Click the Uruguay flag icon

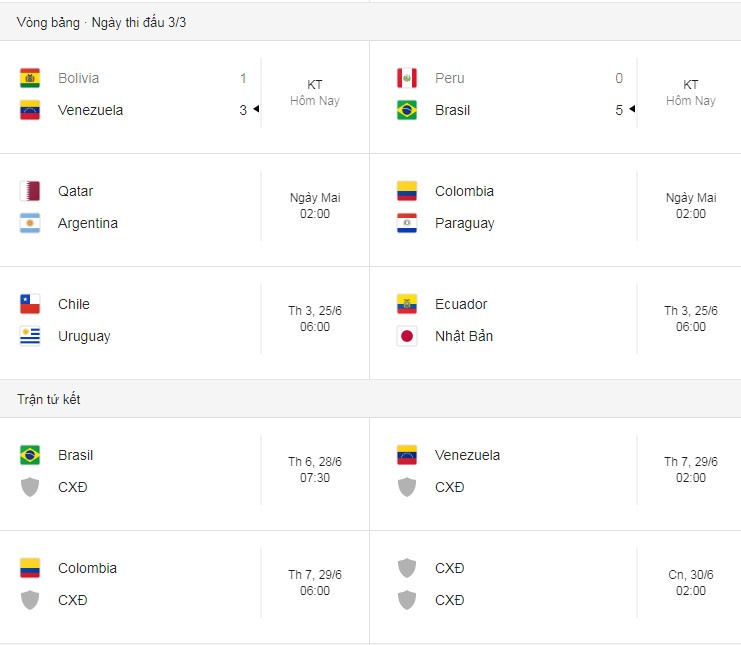(x=30, y=336)
